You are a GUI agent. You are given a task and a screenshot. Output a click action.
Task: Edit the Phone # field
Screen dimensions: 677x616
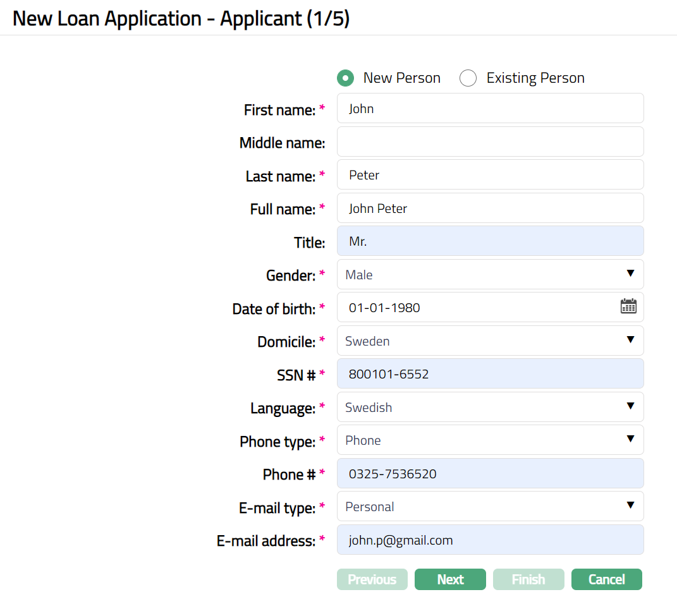(490, 473)
